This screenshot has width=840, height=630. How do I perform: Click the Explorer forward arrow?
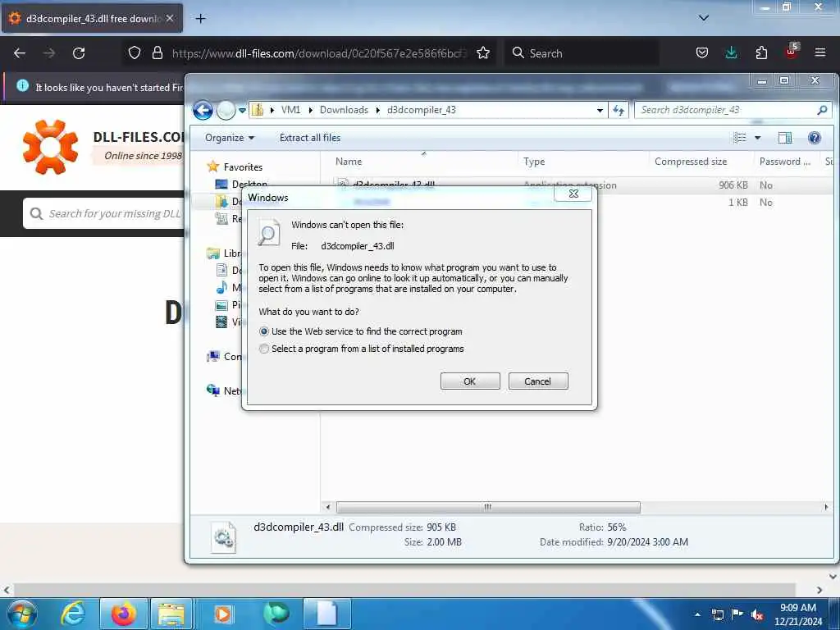226,111
